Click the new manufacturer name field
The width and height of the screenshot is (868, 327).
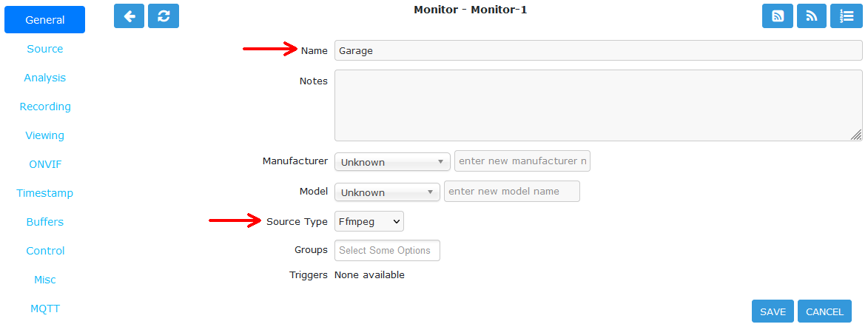[522, 161]
